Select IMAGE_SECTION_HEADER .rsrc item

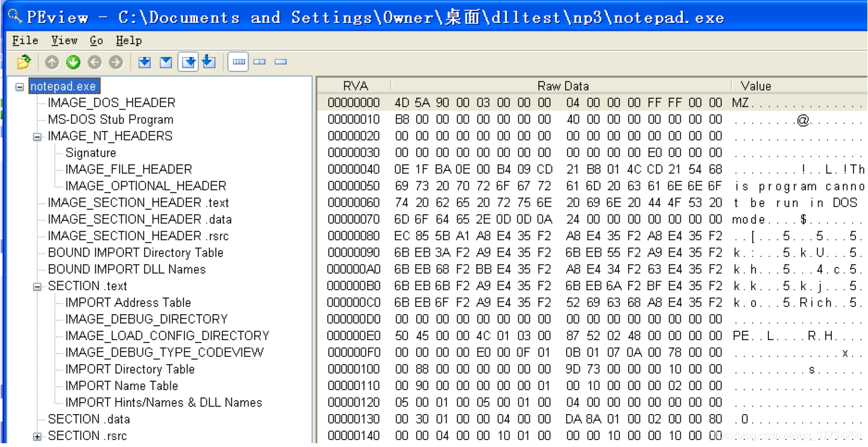[x=138, y=236]
